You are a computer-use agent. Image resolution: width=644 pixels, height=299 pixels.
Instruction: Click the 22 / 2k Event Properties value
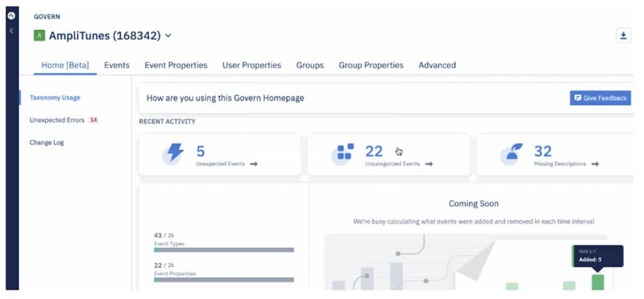click(164, 265)
